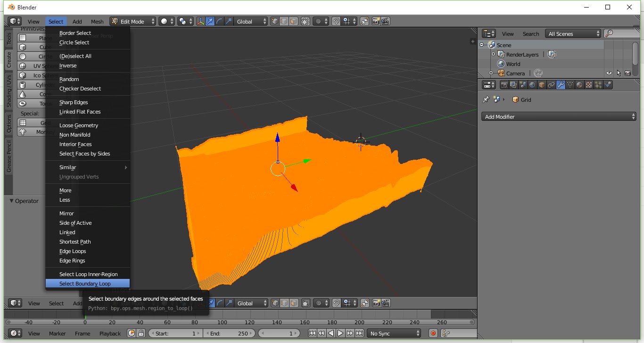The width and height of the screenshot is (644, 343).
Task: Open the pivot point dropdown in top header
Action: point(185,21)
